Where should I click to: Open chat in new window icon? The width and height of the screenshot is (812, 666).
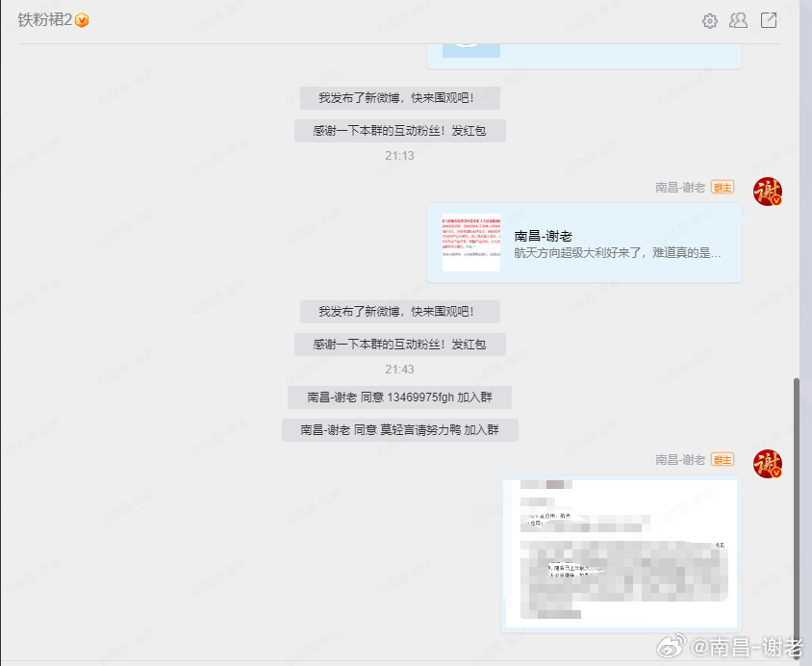(x=768, y=20)
